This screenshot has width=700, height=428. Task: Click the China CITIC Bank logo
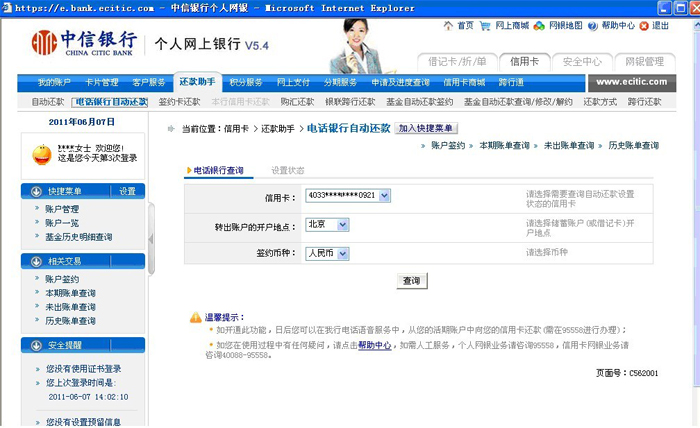(84, 44)
